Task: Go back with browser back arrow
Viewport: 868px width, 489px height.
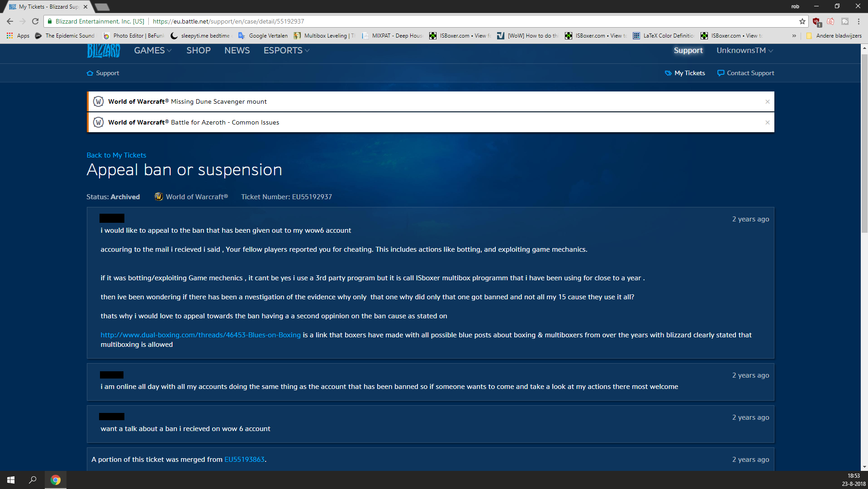Action: coord(10,21)
